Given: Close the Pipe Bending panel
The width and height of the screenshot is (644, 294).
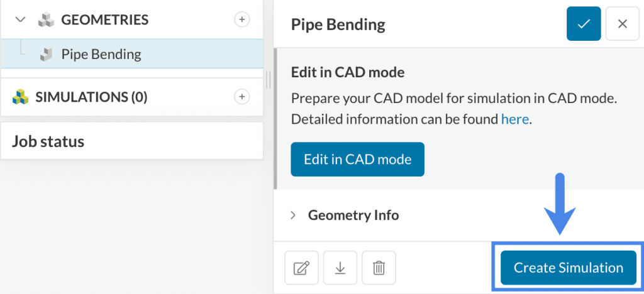Looking at the screenshot, I should click(x=623, y=24).
